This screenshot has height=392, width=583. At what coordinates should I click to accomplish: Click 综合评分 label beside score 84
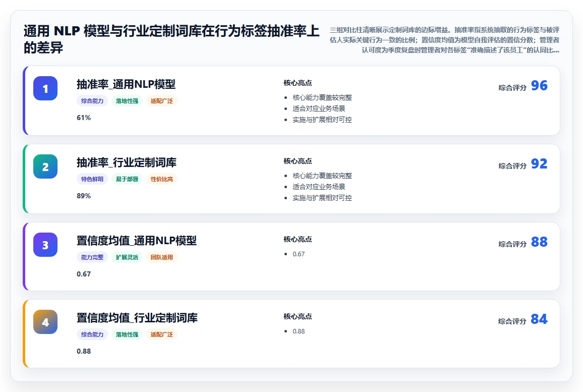[x=512, y=321]
